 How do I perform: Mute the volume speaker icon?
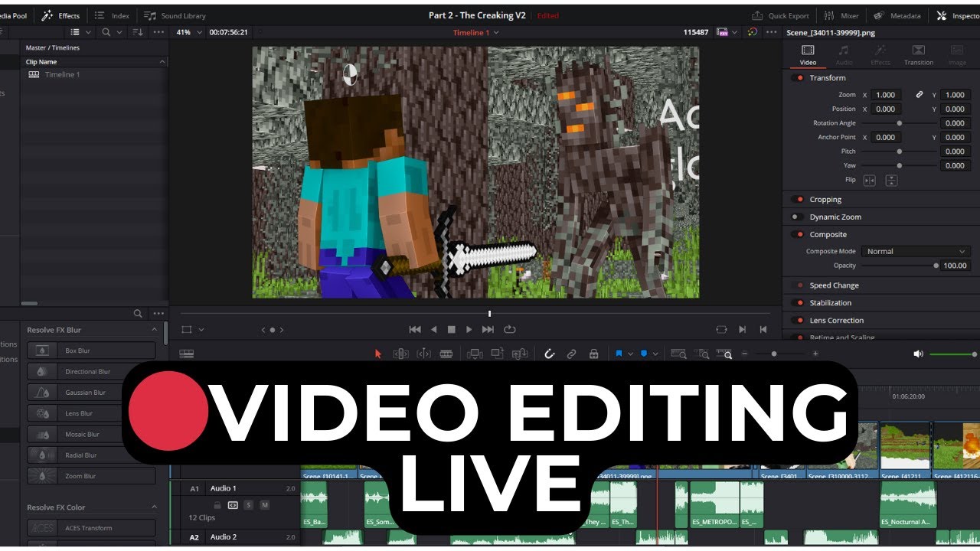(x=918, y=354)
